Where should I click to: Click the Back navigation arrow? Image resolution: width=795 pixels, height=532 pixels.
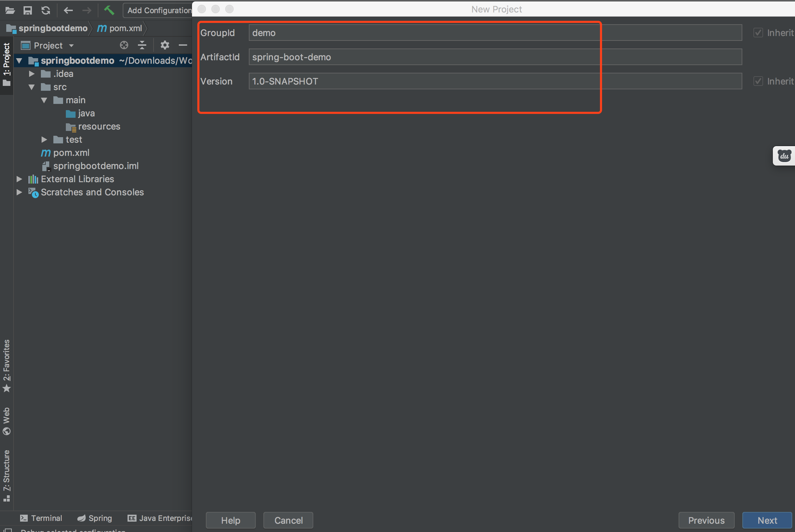pos(68,10)
